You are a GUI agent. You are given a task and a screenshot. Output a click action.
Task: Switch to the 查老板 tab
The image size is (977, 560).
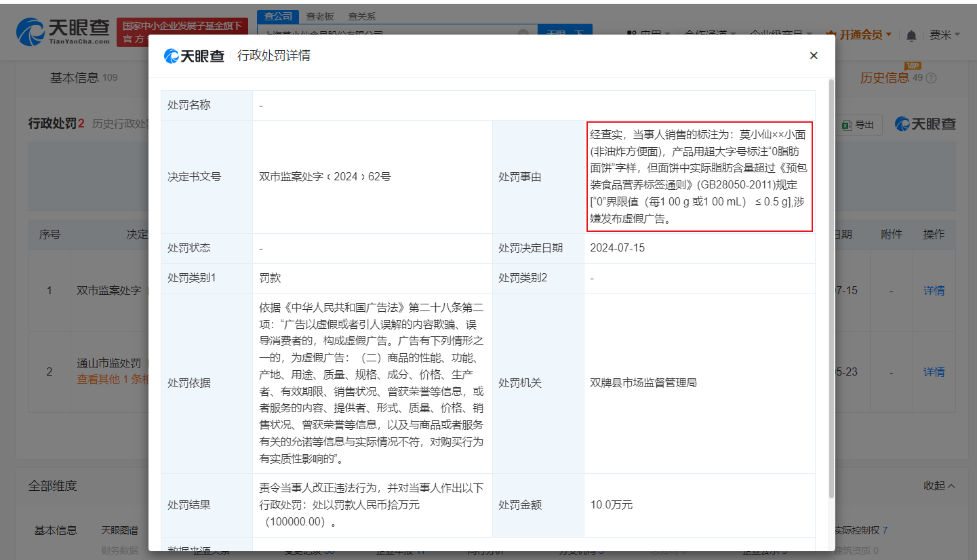tap(319, 16)
